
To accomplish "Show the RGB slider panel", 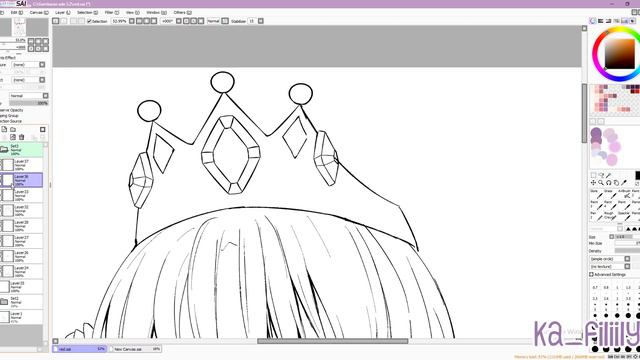I will click(601, 21).
